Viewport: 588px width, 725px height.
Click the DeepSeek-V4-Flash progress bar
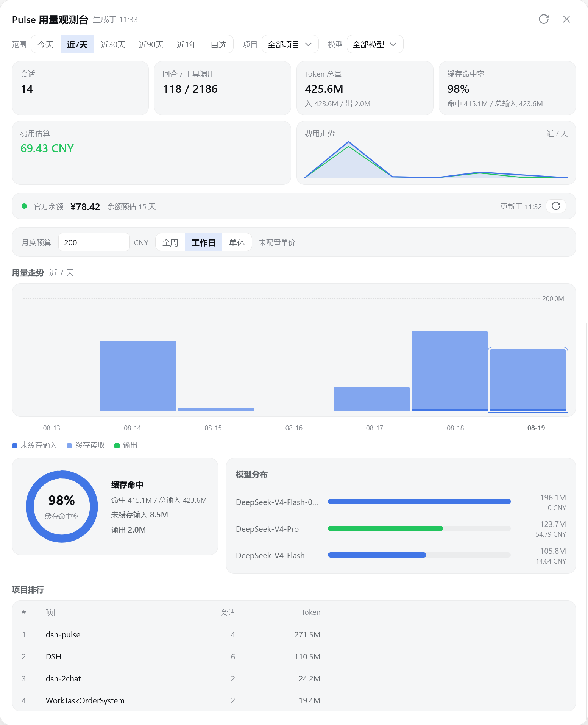click(377, 555)
